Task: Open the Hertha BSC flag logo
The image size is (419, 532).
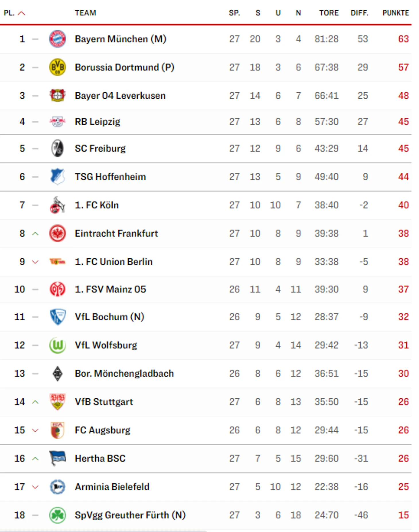Action: [x=57, y=458]
